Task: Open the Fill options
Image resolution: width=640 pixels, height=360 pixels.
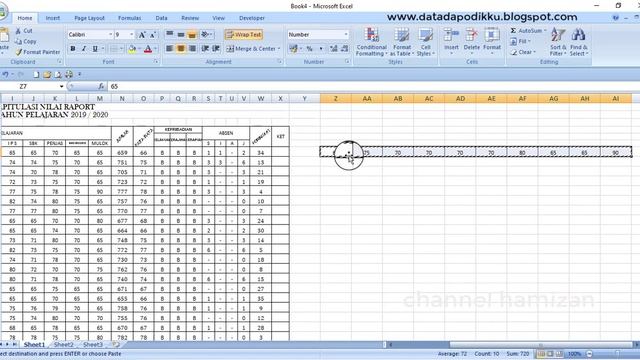Action: pyautogui.click(x=520, y=42)
